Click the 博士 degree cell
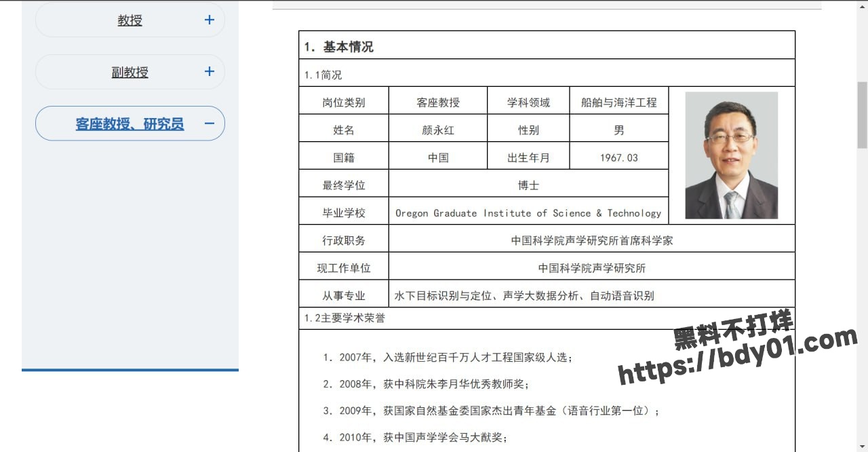 coord(529,183)
